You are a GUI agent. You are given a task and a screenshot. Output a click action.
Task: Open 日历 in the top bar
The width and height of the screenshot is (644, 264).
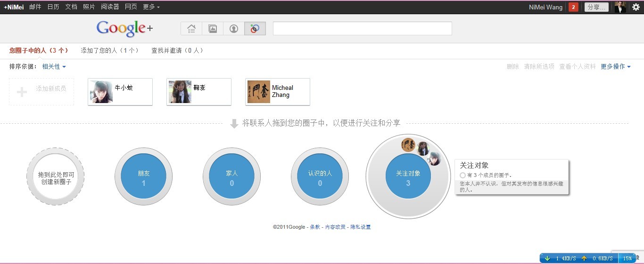pyautogui.click(x=53, y=7)
